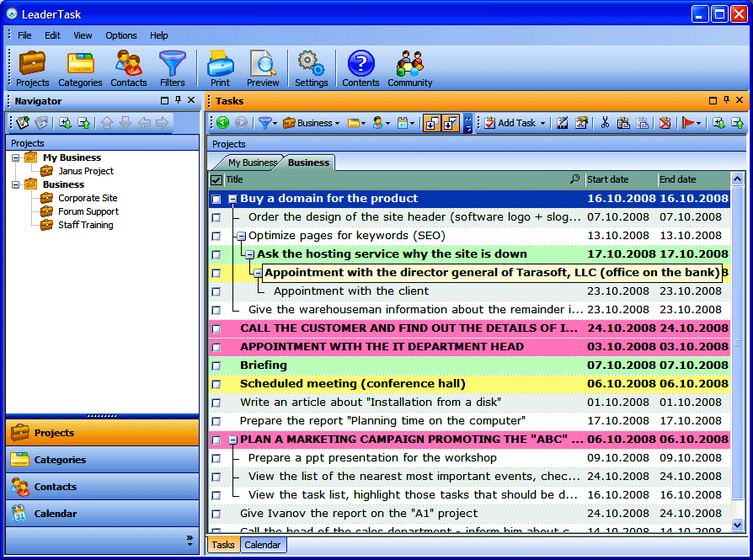Collapse 'Ask the hosting service' subtasks
Viewport: 753px width, 560px height.
[x=249, y=254]
